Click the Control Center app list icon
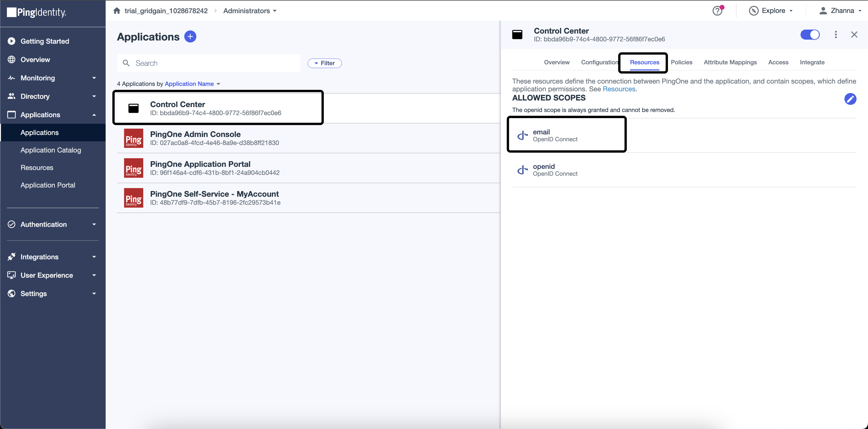868x429 pixels. [133, 108]
